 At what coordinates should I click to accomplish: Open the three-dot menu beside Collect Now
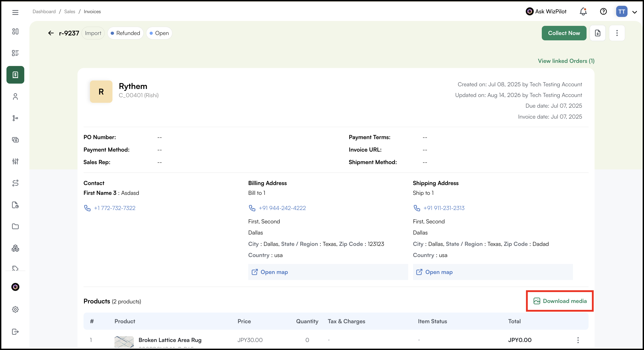tap(617, 33)
